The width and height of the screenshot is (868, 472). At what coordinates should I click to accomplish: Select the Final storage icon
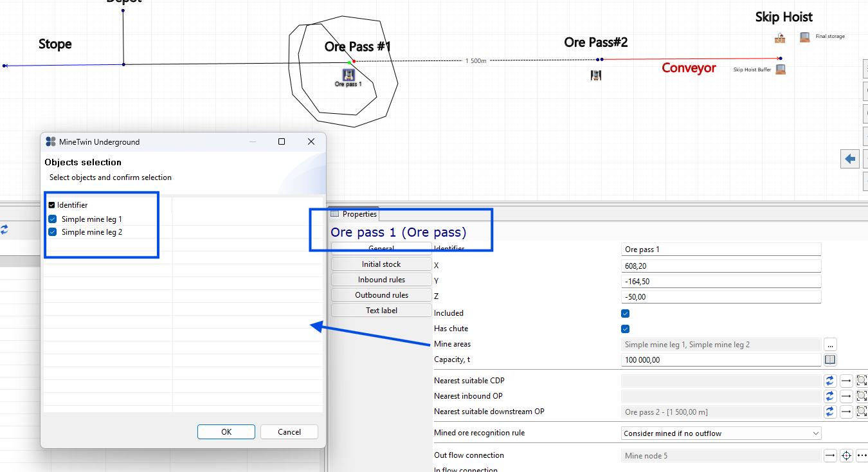pos(804,37)
